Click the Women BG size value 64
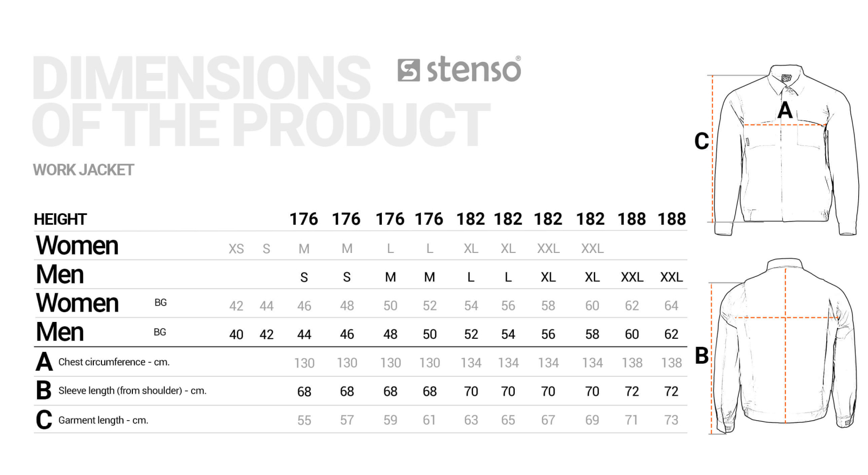 (x=671, y=306)
